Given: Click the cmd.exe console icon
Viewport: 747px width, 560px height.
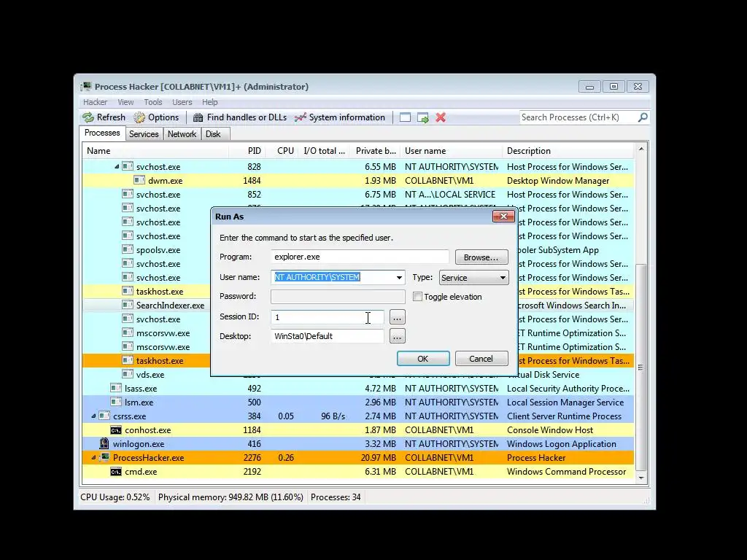Looking at the screenshot, I should click(116, 472).
